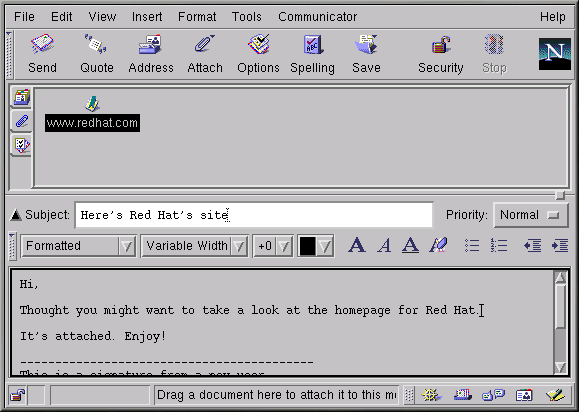The height and width of the screenshot is (412, 579).
Task: Collapse the addressing area using the Subject triangle
Action: click(16, 214)
